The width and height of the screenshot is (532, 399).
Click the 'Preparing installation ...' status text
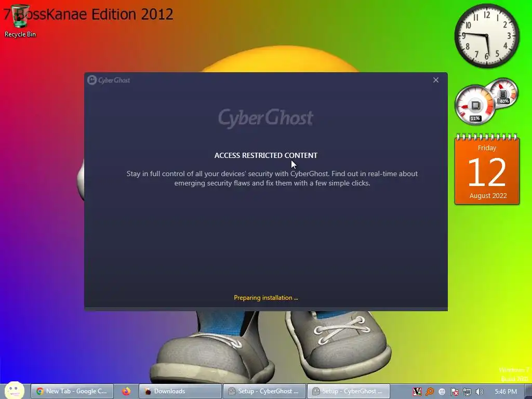(265, 298)
